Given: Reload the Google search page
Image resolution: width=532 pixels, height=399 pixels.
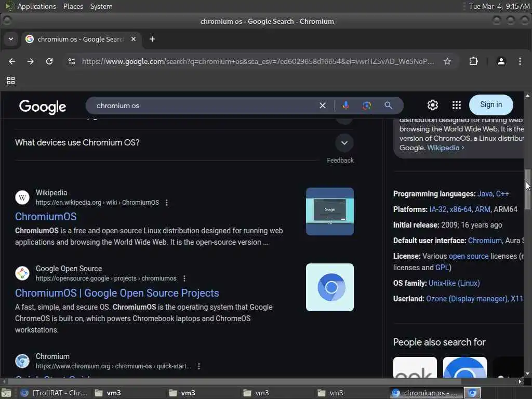Looking at the screenshot, I should coord(49,61).
